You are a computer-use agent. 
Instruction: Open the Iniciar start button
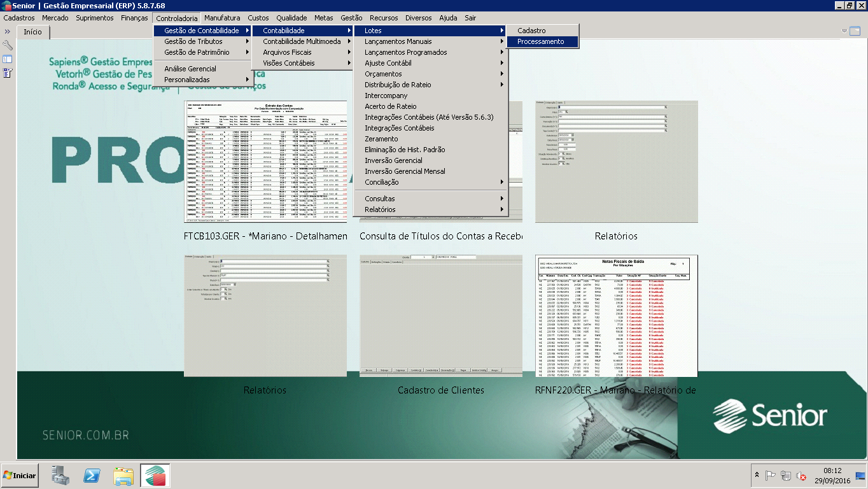click(20, 475)
